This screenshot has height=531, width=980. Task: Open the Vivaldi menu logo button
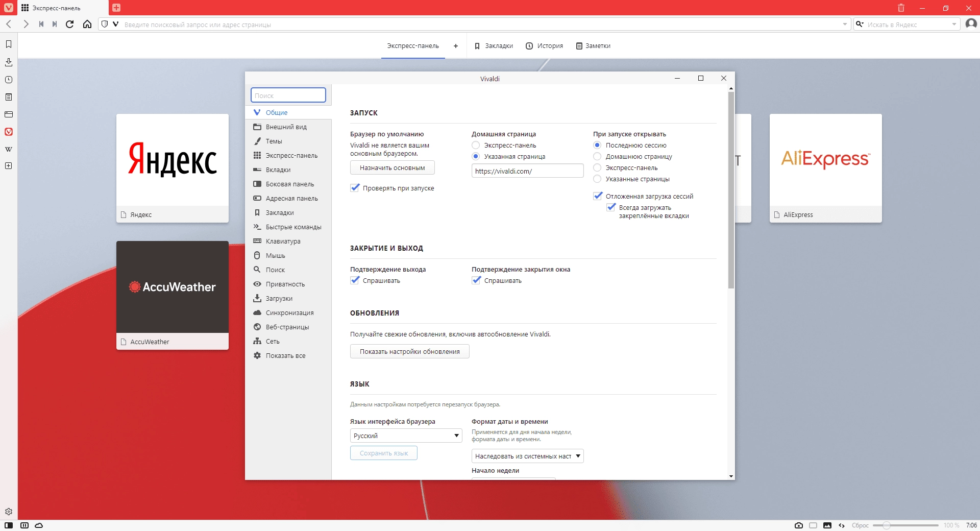9,8
